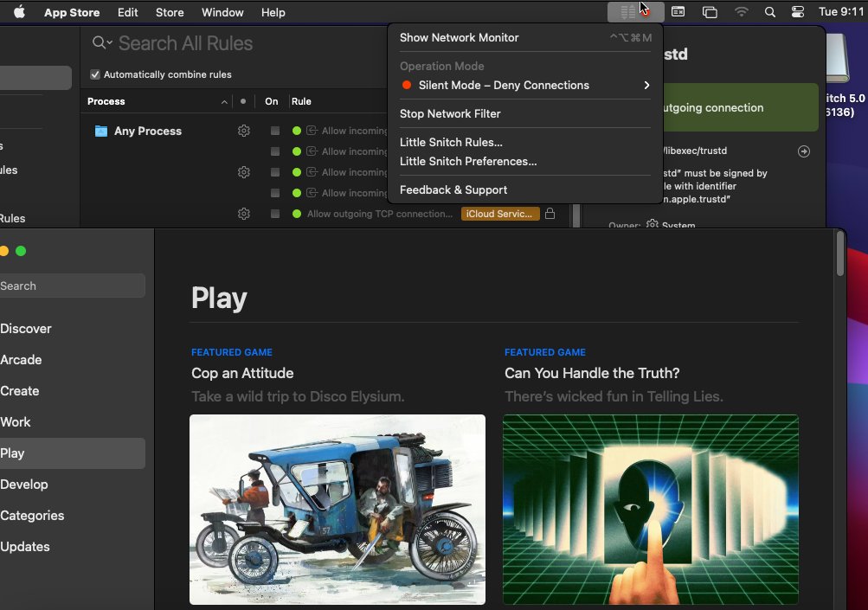This screenshot has width=868, height=610.
Task: Choose Stop Network Filter
Action: pyautogui.click(x=524, y=113)
